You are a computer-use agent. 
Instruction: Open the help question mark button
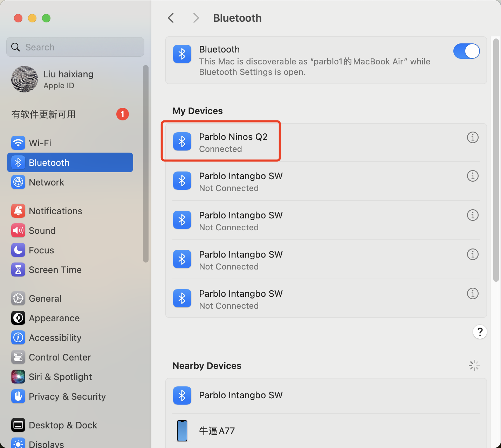pyautogui.click(x=480, y=332)
